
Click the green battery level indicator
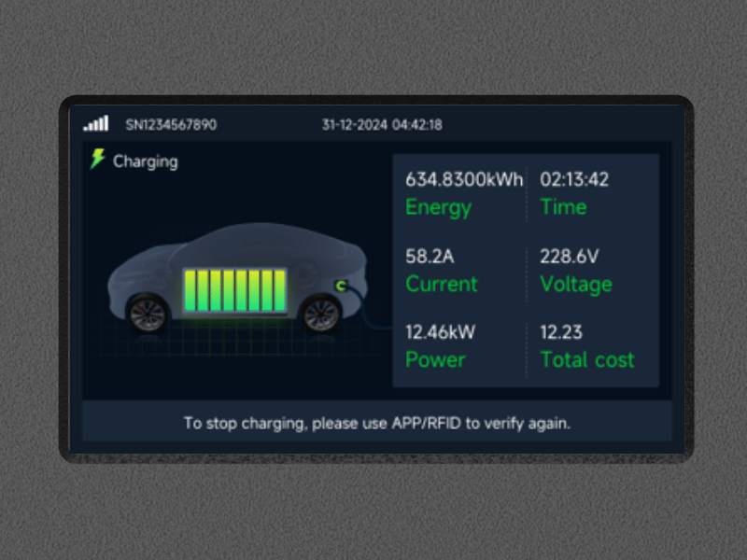[x=235, y=290]
